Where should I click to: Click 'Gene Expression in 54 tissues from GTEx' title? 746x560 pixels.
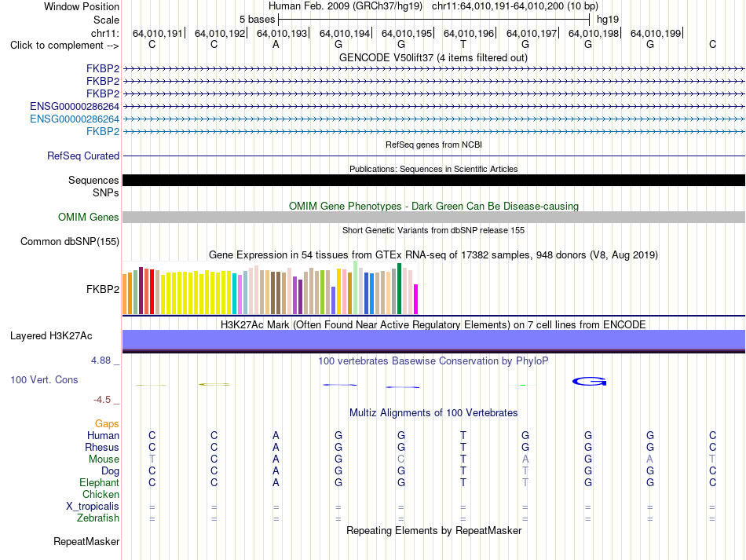coord(433,255)
